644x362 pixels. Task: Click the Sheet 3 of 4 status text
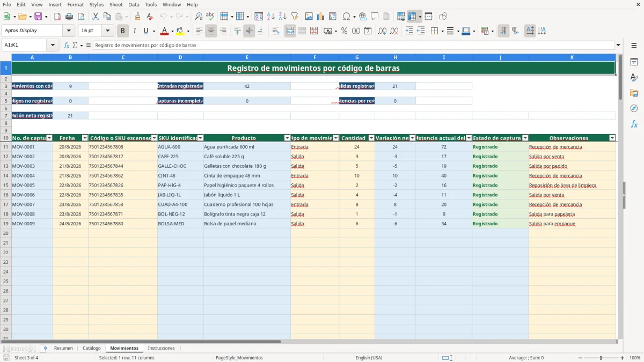[x=26, y=358]
